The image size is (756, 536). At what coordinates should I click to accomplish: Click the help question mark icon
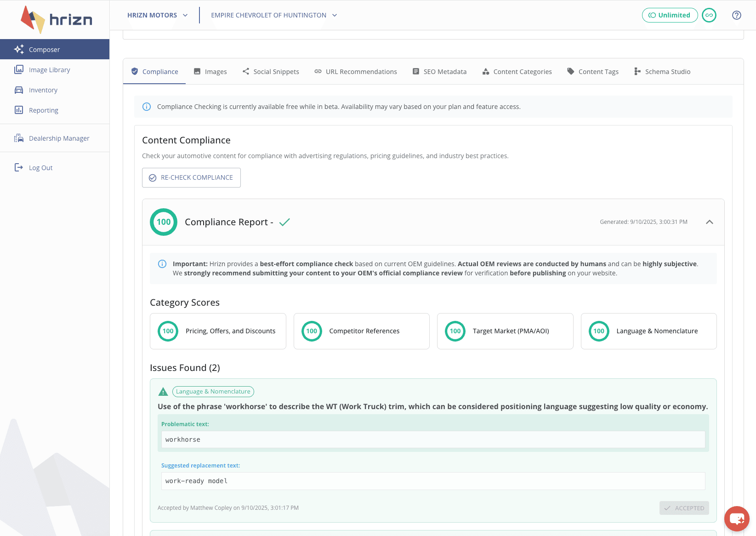click(x=736, y=15)
